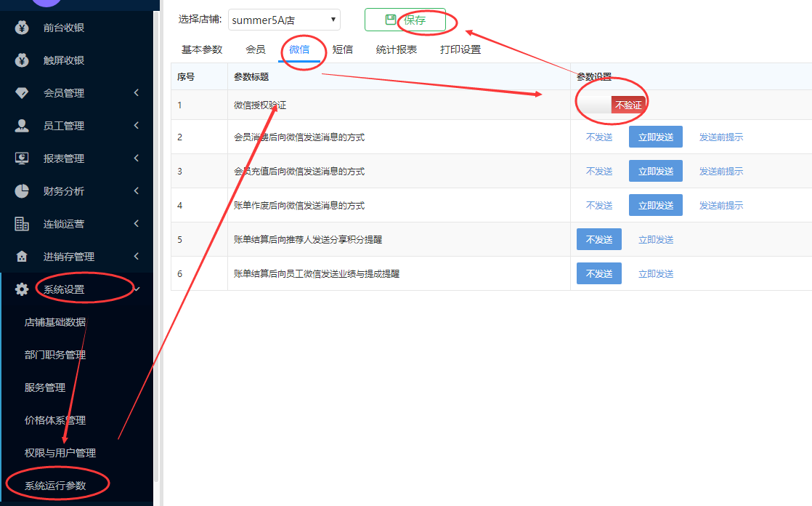Select 发送前提示 for 会员消费后 message row

click(721, 137)
